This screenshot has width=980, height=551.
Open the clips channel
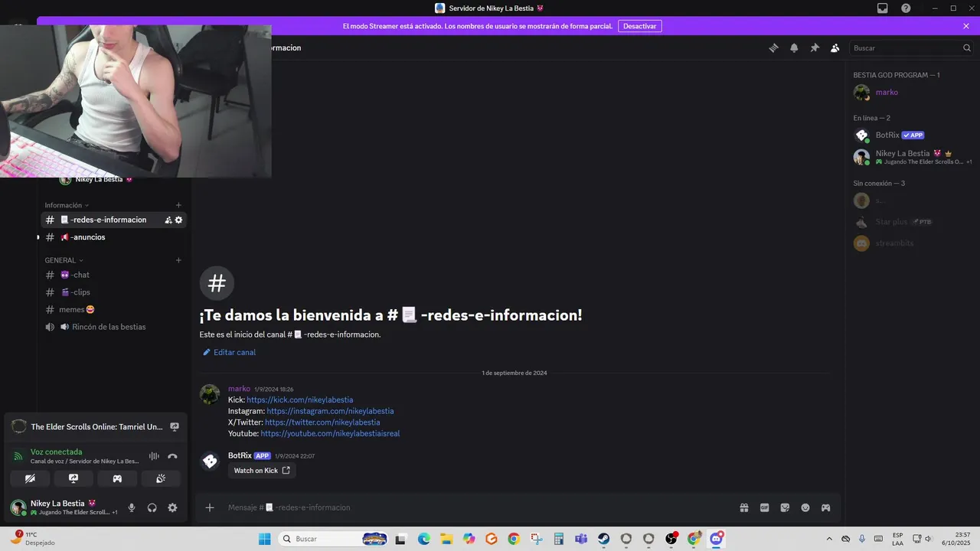[113, 292]
